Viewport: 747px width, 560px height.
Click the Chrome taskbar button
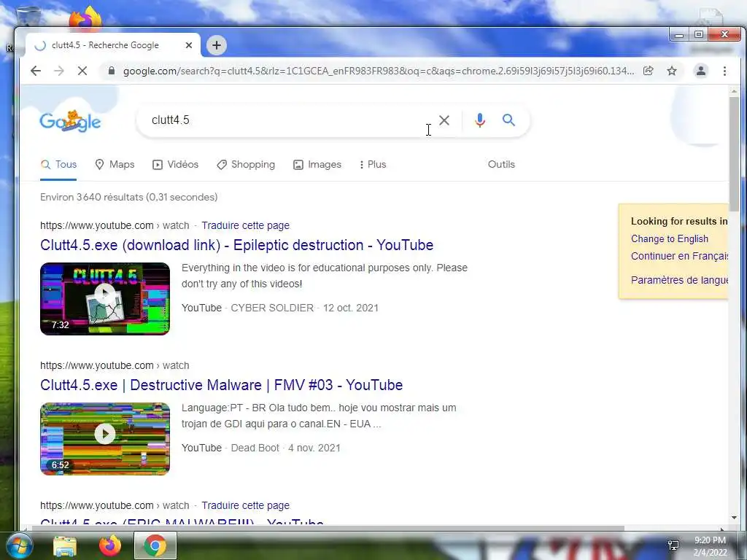155,545
